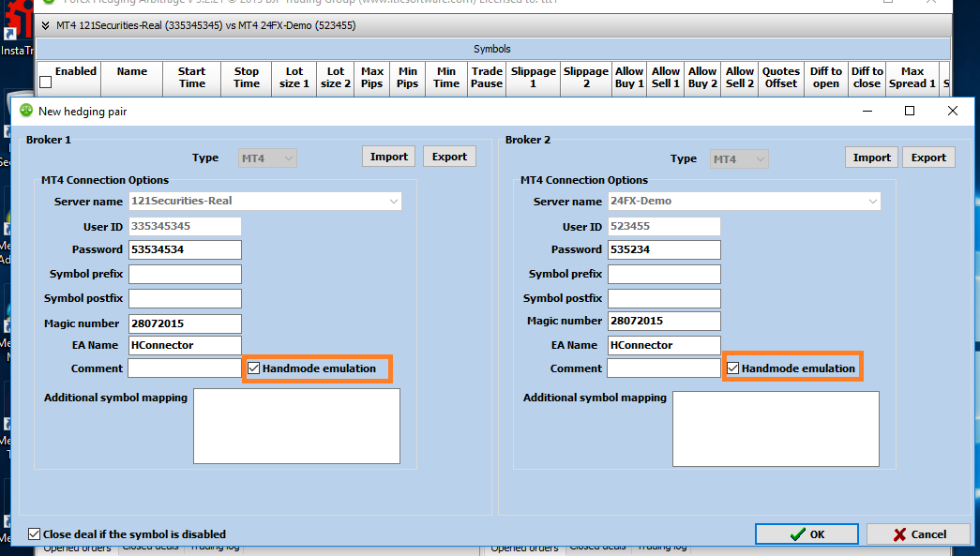This screenshot has height=556, width=980.
Task: Click the Broker 1 Password field
Action: point(185,249)
